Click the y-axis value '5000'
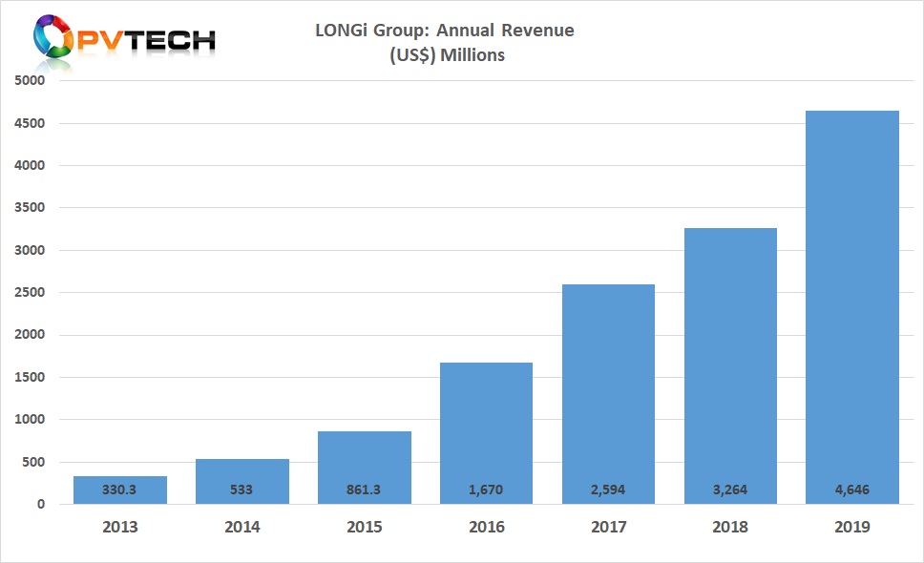 coord(30,81)
